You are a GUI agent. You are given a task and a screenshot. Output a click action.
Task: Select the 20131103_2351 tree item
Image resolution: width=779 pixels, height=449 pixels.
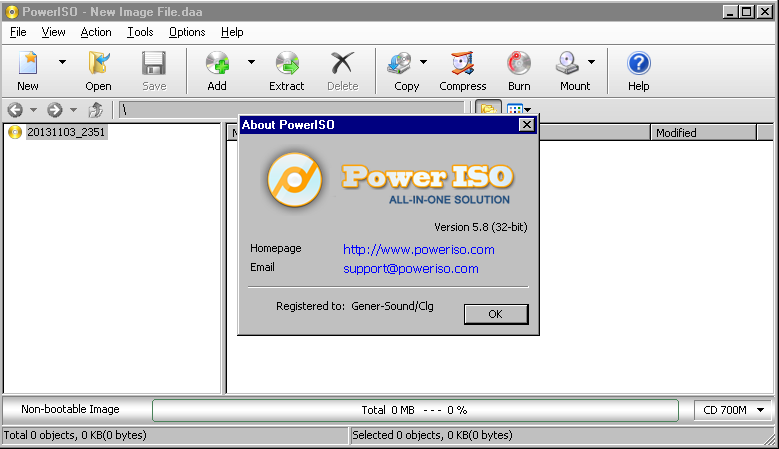(66, 132)
